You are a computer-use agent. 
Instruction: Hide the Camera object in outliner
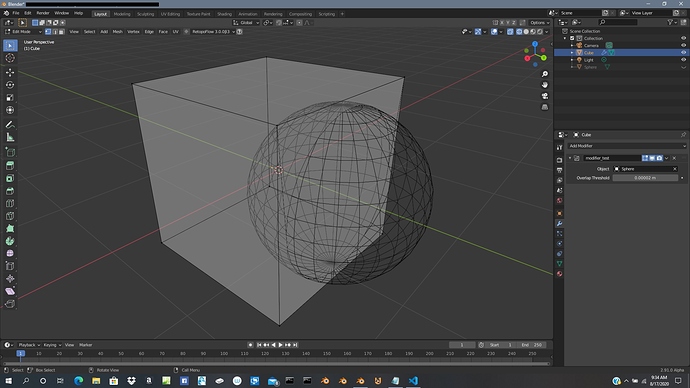pos(683,45)
